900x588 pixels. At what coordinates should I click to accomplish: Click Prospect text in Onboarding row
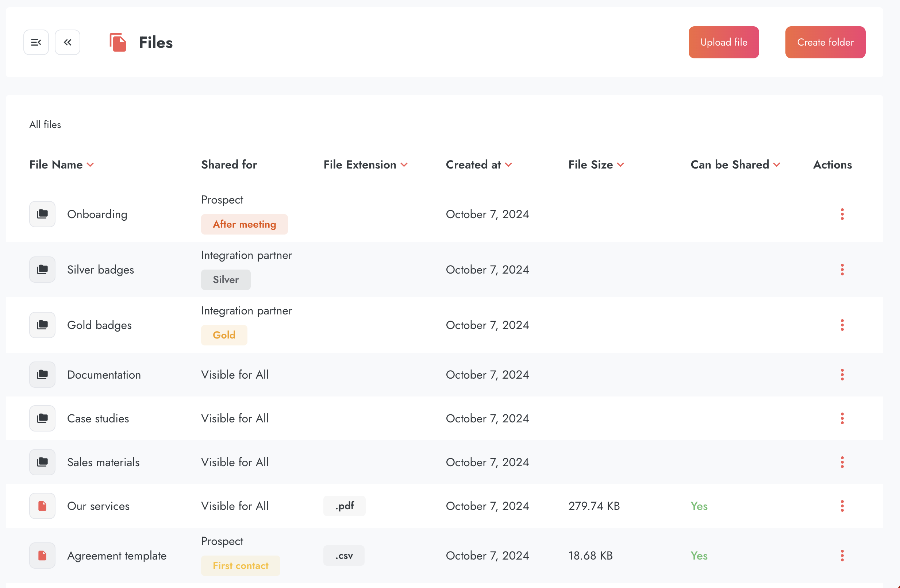pos(222,200)
